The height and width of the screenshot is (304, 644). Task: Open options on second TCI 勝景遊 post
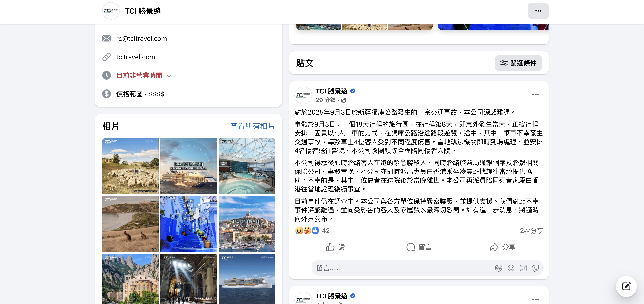click(535, 299)
